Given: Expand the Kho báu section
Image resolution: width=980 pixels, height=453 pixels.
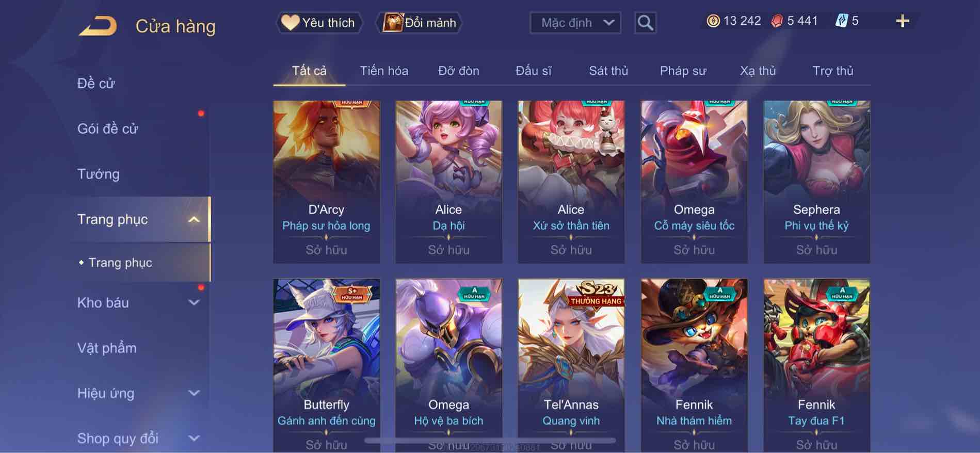Looking at the screenshot, I should (194, 303).
